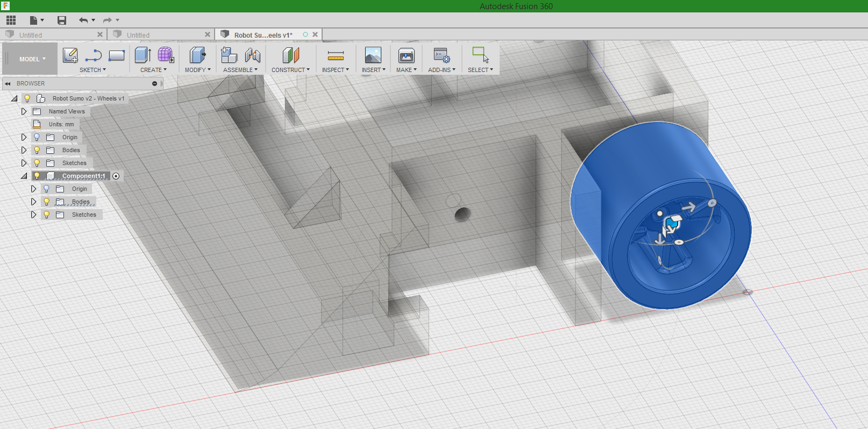Viewport: 868px width, 429px height.
Task: Collapse the Component1:1 tree node
Action: (x=24, y=176)
